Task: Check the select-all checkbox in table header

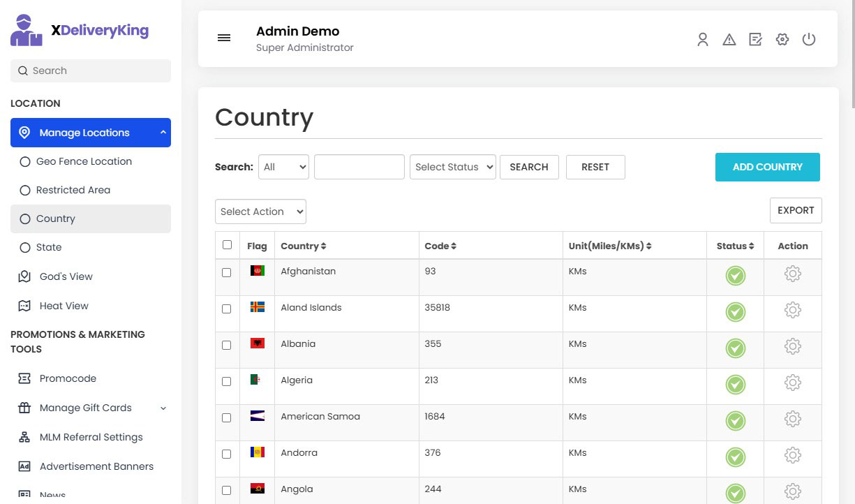Action: [227, 245]
